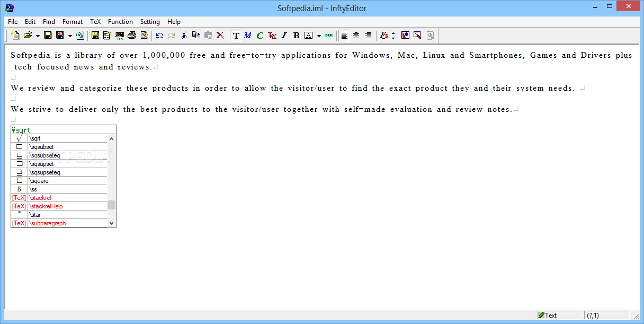Viewport: 644px width, 324px height.
Task: Open the Help menu
Action: (174, 22)
